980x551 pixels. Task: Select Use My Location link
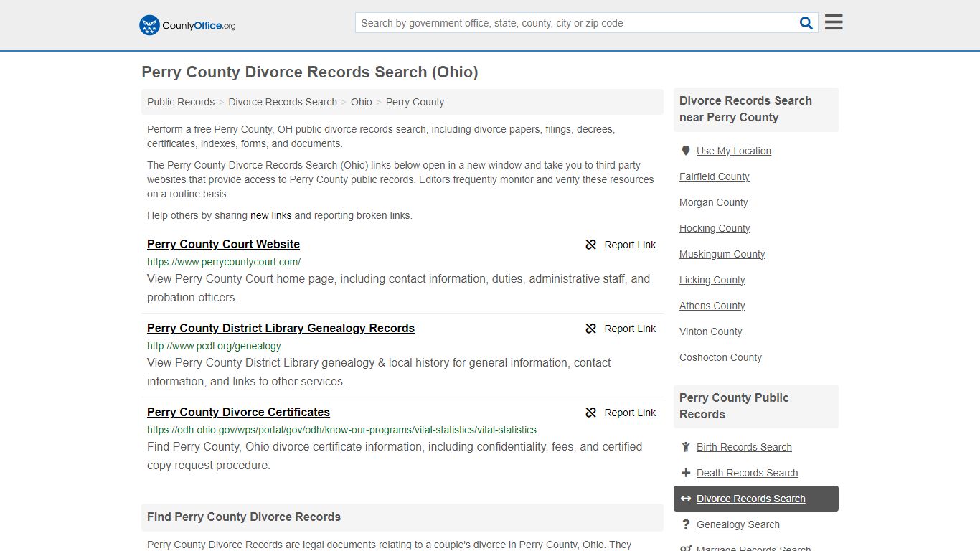point(734,151)
